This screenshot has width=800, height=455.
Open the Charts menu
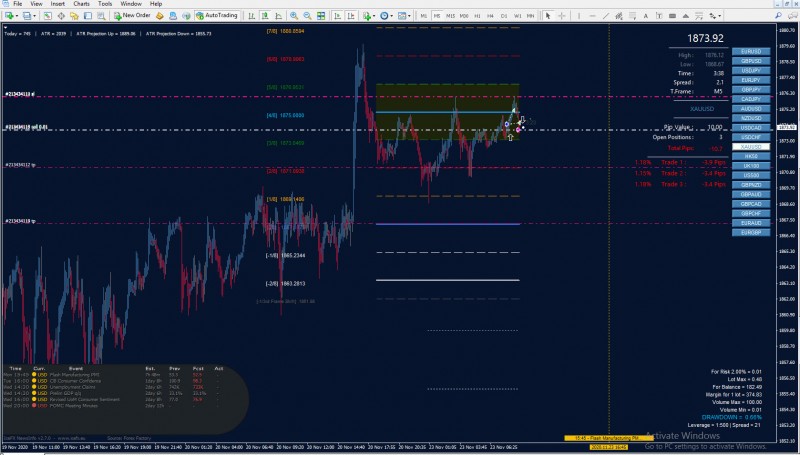(x=82, y=4)
